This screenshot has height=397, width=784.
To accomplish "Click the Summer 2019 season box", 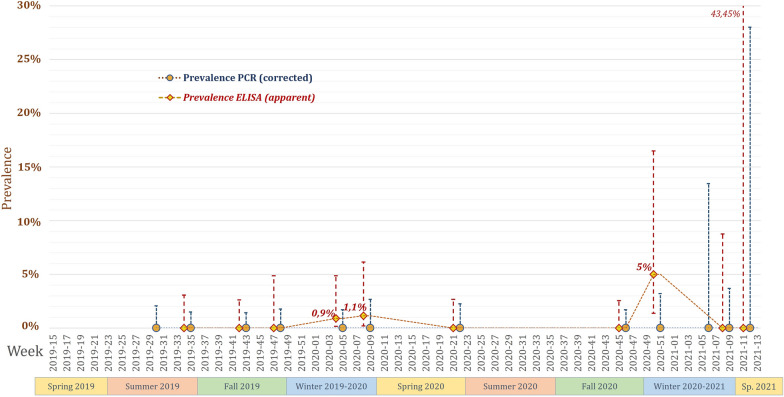I will pyautogui.click(x=152, y=386).
